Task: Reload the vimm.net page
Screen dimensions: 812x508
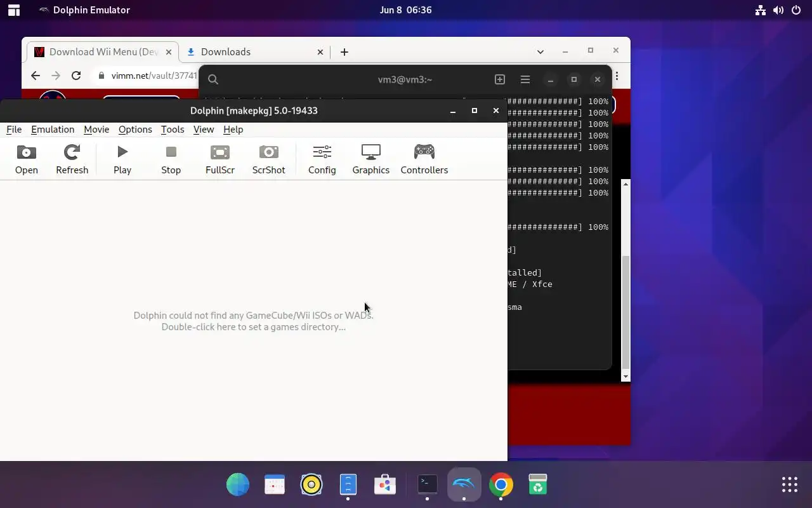Action: point(76,76)
